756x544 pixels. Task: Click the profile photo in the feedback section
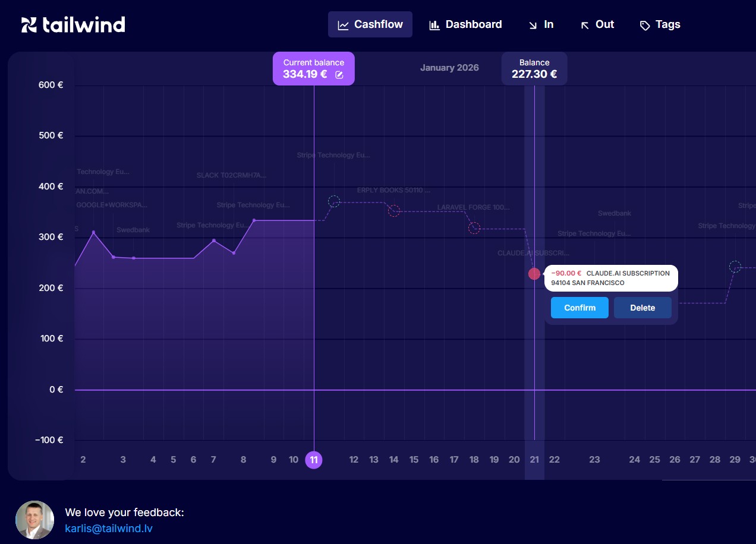pos(34,520)
